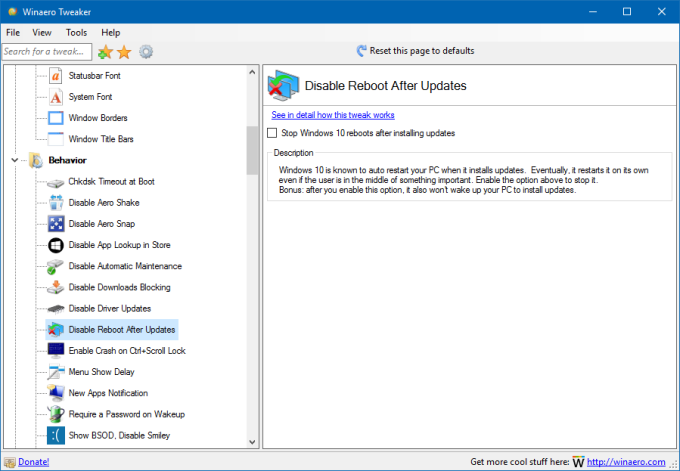680x471 pixels.
Task: Select Window Title Bars tree item text
Action: tap(101, 139)
